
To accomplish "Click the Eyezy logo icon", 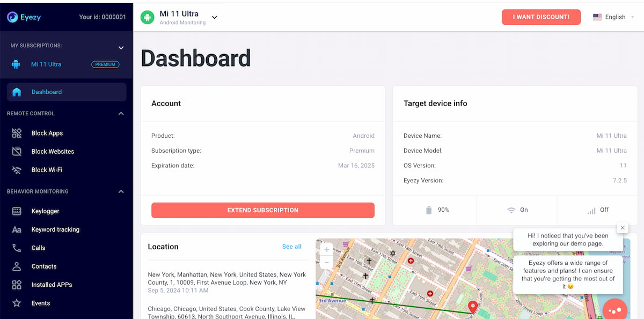I will pyautogui.click(x=12, y=17).
